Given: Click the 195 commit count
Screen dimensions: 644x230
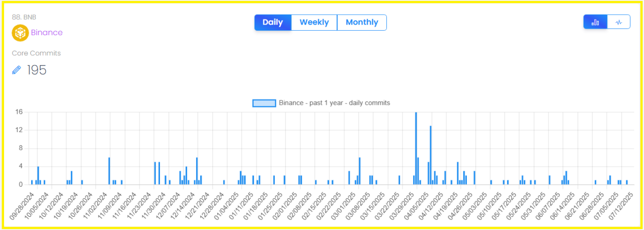Looking at the screenshot, I should 36,70.
